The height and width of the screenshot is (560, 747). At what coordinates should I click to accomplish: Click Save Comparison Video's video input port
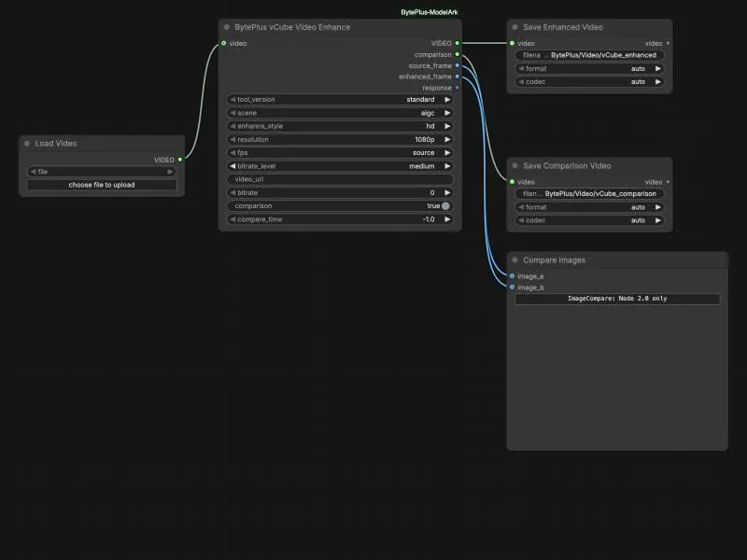pos(512,182)
